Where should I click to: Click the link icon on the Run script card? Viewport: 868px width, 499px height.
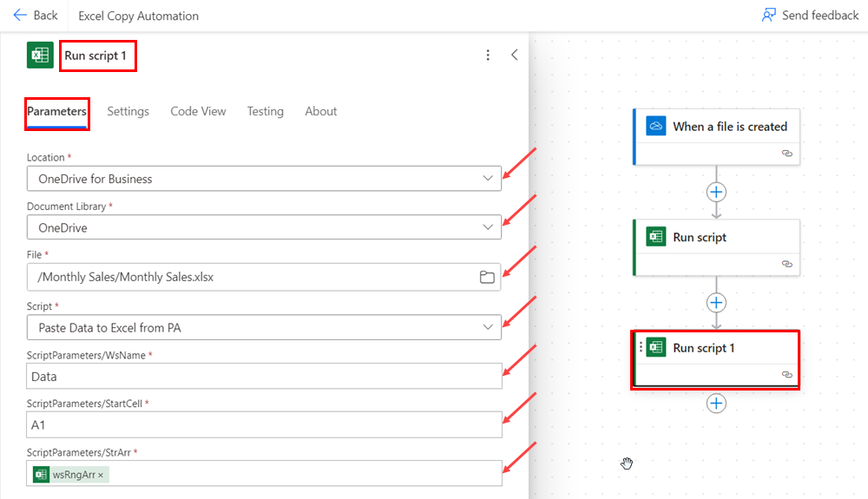[786, 264]
